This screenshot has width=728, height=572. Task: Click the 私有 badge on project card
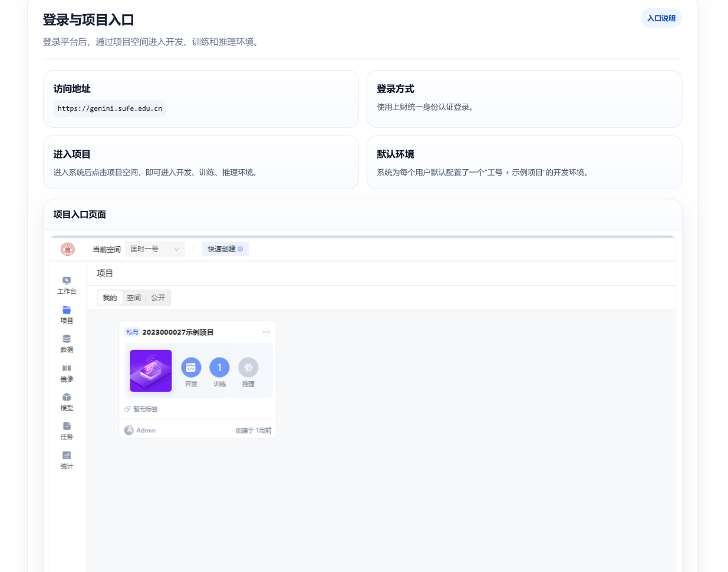tap(132, 332)
